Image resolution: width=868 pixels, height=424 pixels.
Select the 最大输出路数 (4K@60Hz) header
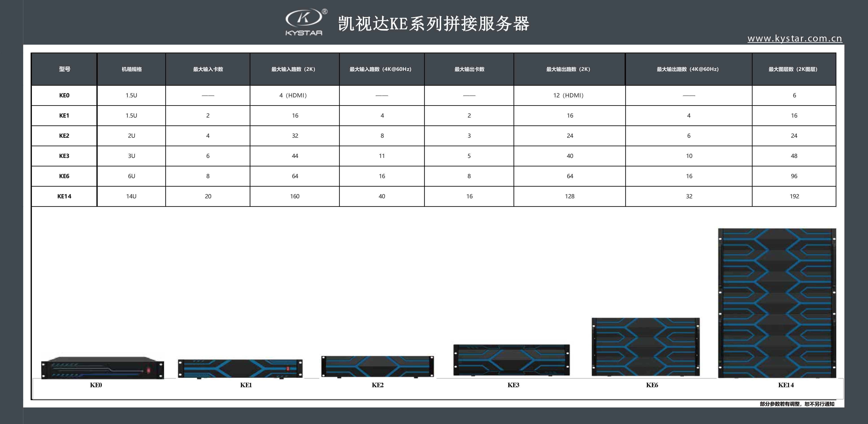point(689,69)
